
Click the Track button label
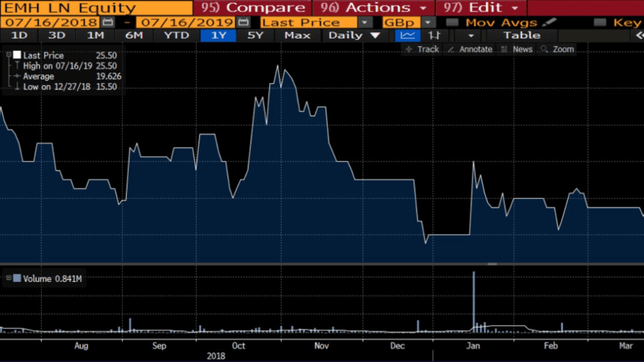428,50
